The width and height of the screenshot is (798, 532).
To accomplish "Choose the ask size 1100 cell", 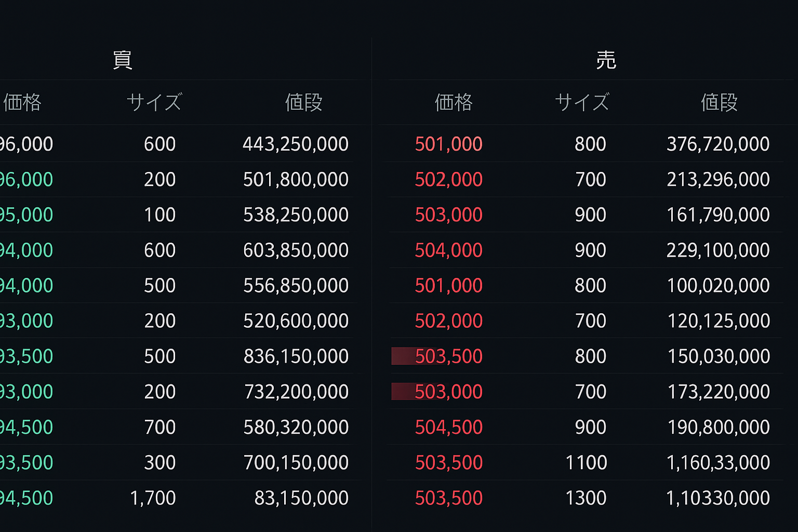I will pyautogui.click(x=586, y=462).
